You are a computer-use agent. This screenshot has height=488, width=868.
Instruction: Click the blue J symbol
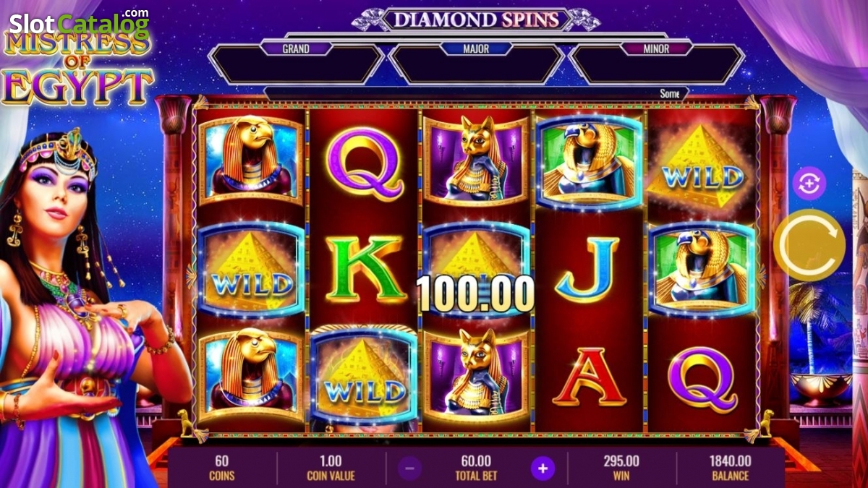pyautogui.click(x=587, y=270)
